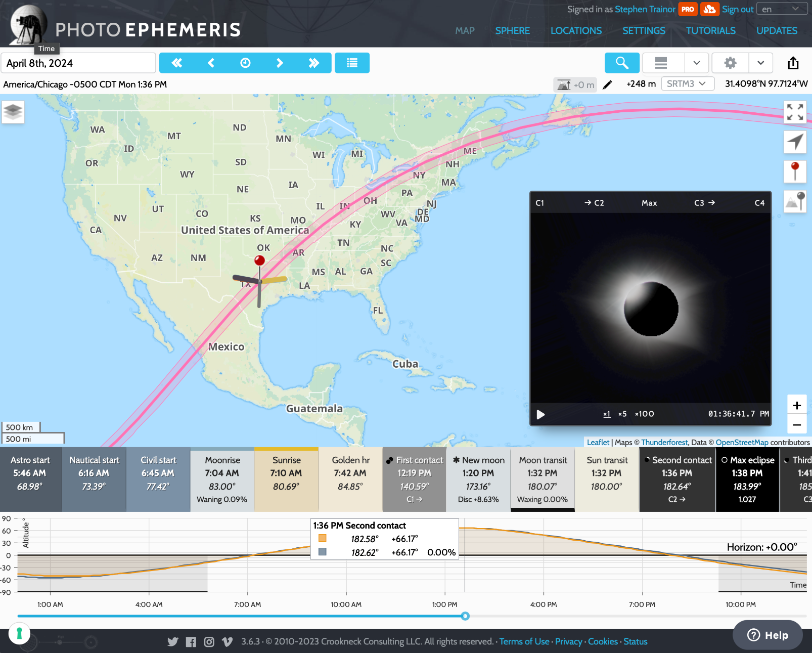
Task: Zoom out the map with minus button
Action: point(797,425)
